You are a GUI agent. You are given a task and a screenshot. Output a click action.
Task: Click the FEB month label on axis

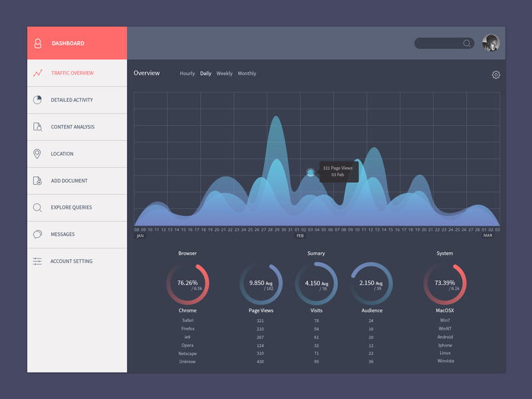[x=301, y=236]
